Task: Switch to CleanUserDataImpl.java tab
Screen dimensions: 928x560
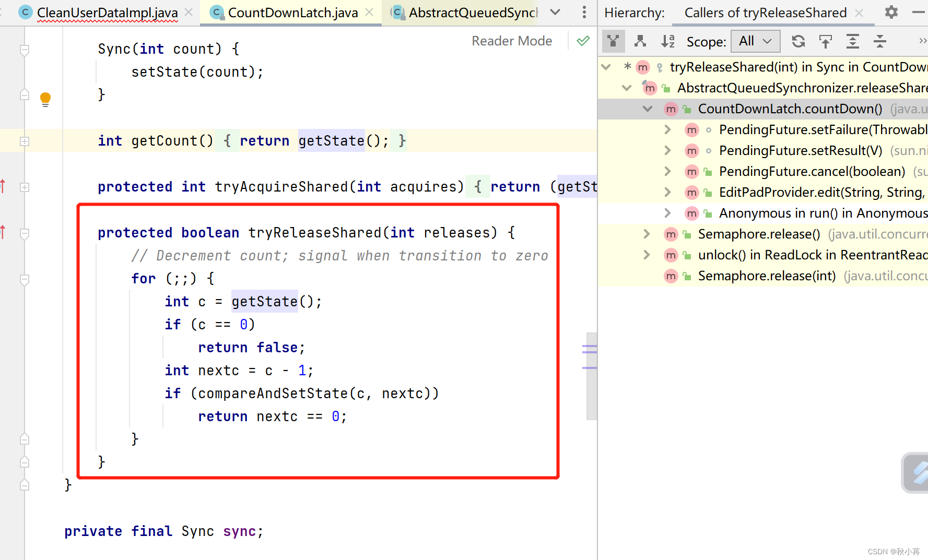Action: (x=107, y=13)
